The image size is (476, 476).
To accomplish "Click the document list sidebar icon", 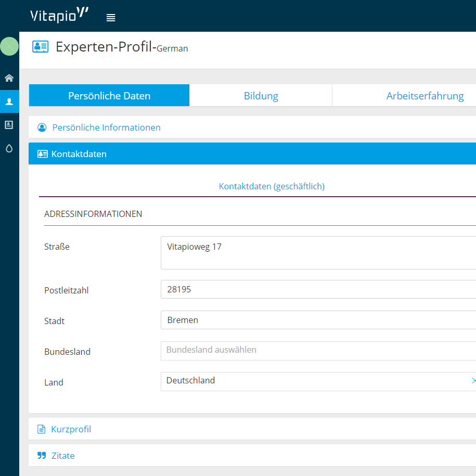I will [9, 125].
